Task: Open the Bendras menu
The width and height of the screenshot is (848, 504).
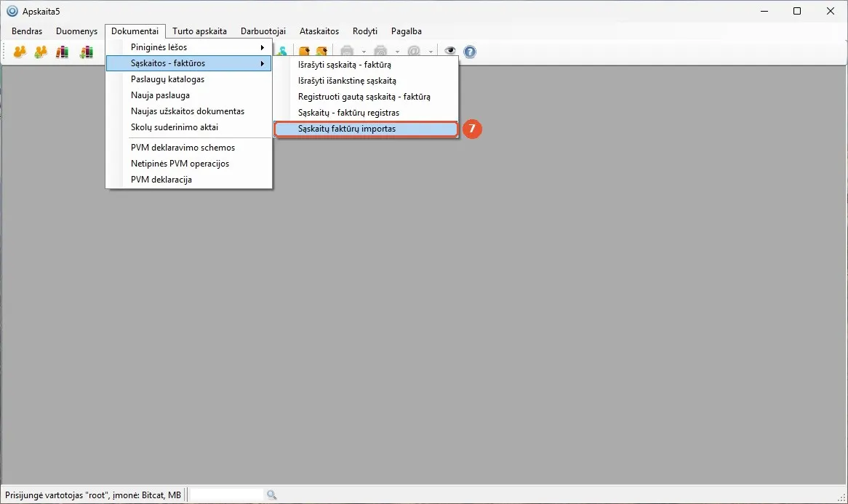Action: tap(27, 31)
